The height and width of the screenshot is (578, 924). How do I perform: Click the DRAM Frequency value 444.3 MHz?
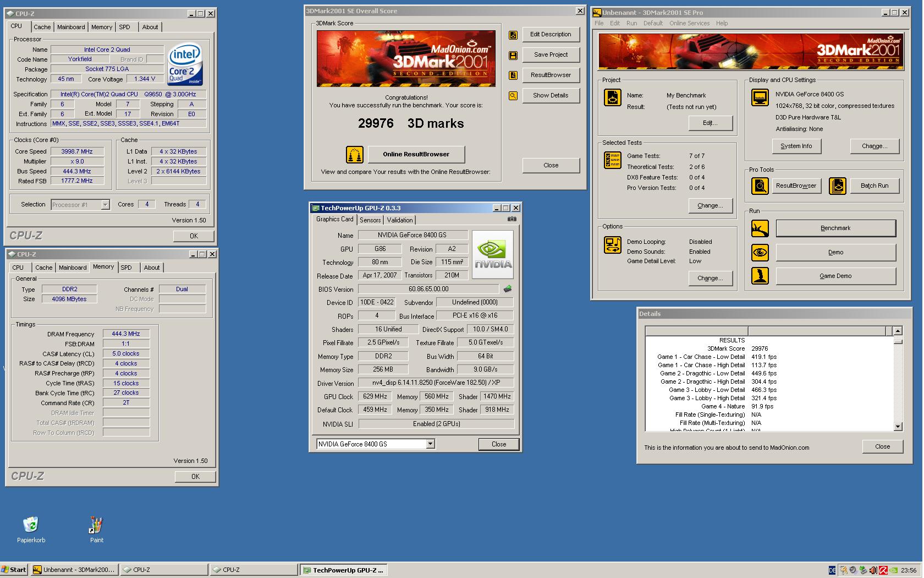126,334
